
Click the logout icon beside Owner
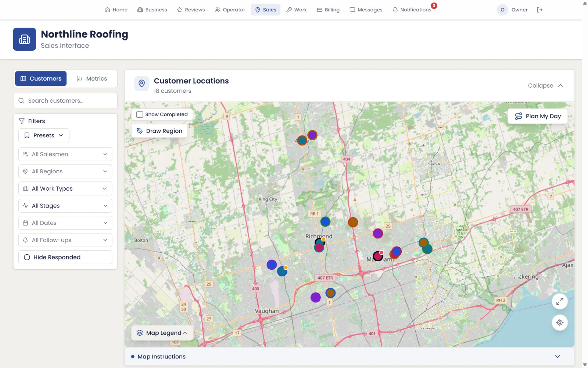pos(539,10)
